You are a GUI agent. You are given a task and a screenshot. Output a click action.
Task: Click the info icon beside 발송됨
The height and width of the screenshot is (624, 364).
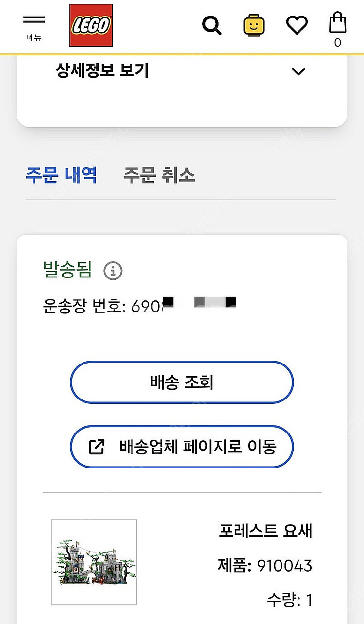113,271
